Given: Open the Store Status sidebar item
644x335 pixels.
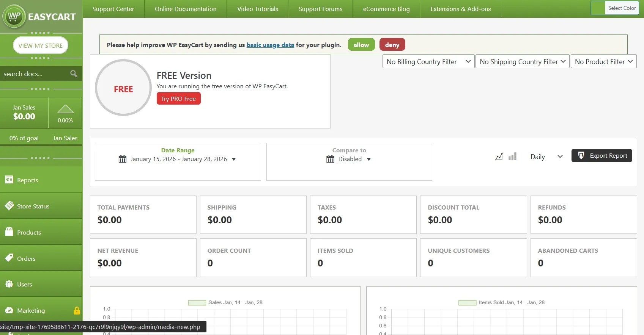Looking at the screenshot, I should [x=41, y=206].
